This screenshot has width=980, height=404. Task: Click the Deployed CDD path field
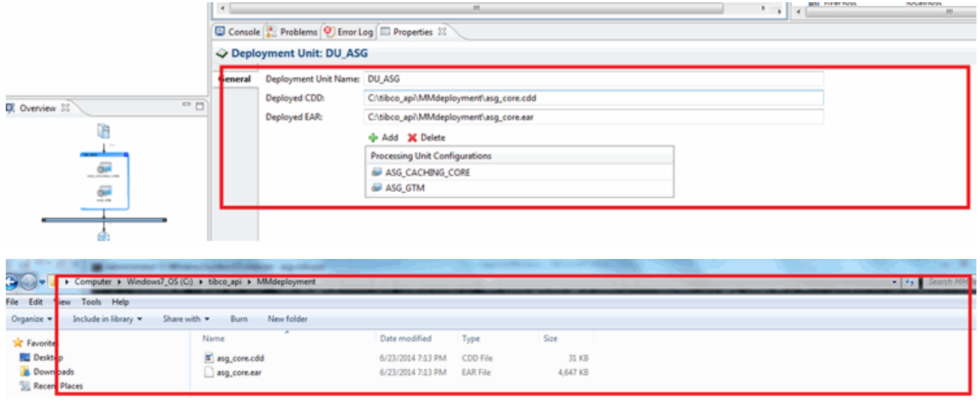[x=594, y=97]
